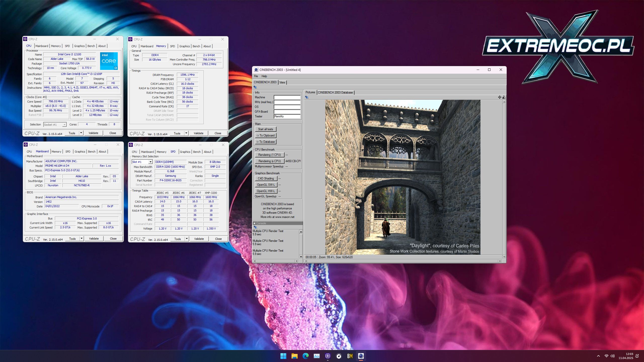Click the Intel Core i3 logo in CPU-Z
Screen dimensions: 644x362
point(109,61)
